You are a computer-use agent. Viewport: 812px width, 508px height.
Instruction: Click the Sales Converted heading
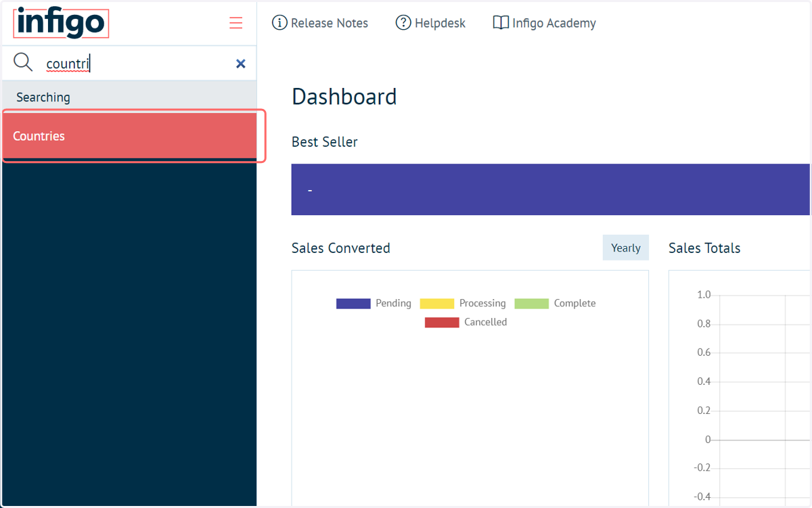click(x=341, y=248)
